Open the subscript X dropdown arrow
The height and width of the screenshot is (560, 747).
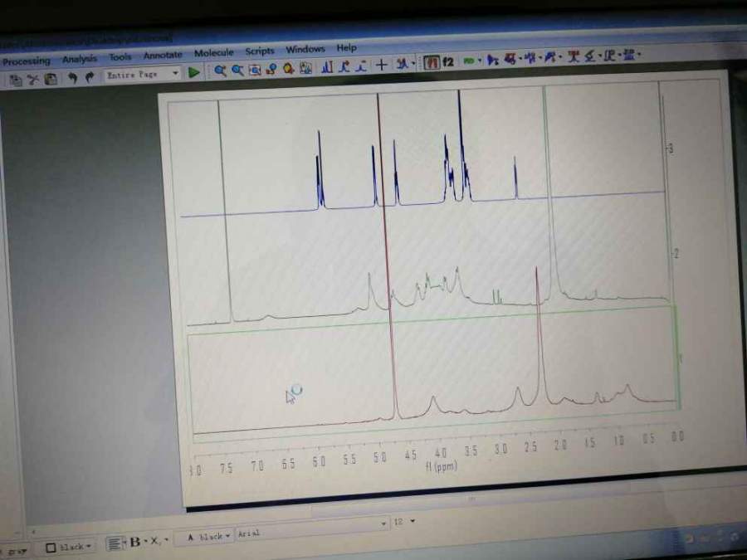[166, 540]
